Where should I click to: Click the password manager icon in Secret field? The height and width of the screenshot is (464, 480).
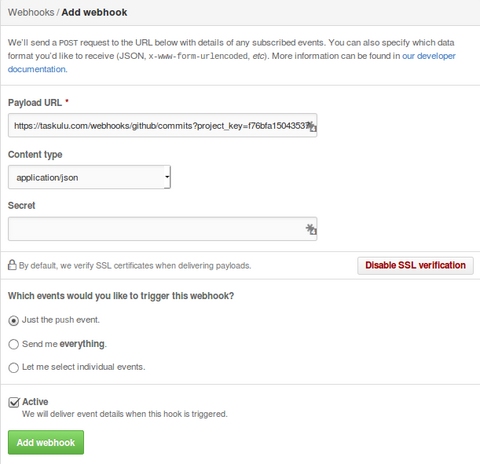[x=311, y=229]
